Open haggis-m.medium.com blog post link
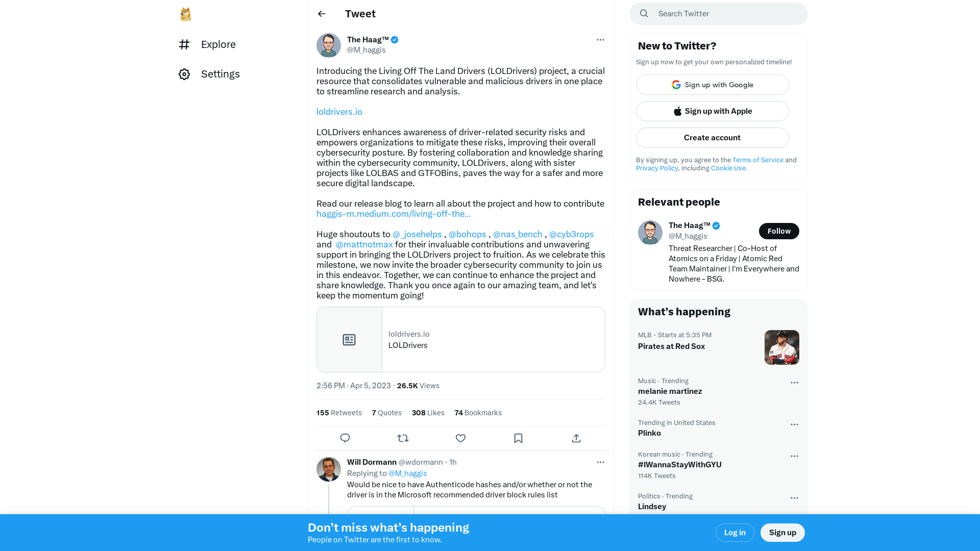The width and height of the screenshot is (980, 551). 393,214
